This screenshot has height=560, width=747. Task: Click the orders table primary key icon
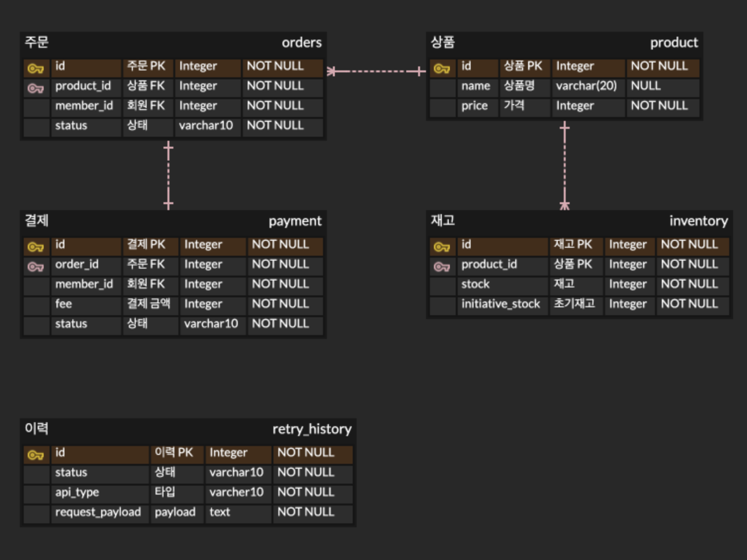[x=36, y=68]
